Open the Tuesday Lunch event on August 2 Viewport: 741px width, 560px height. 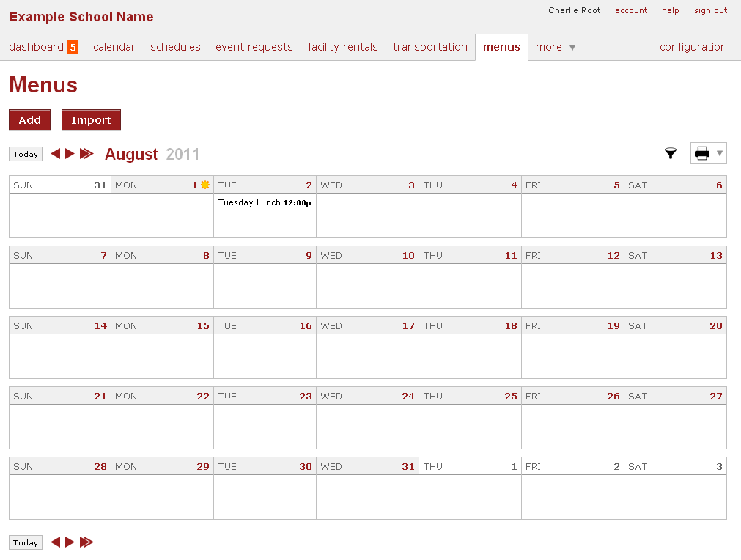[x=265, y=202]
